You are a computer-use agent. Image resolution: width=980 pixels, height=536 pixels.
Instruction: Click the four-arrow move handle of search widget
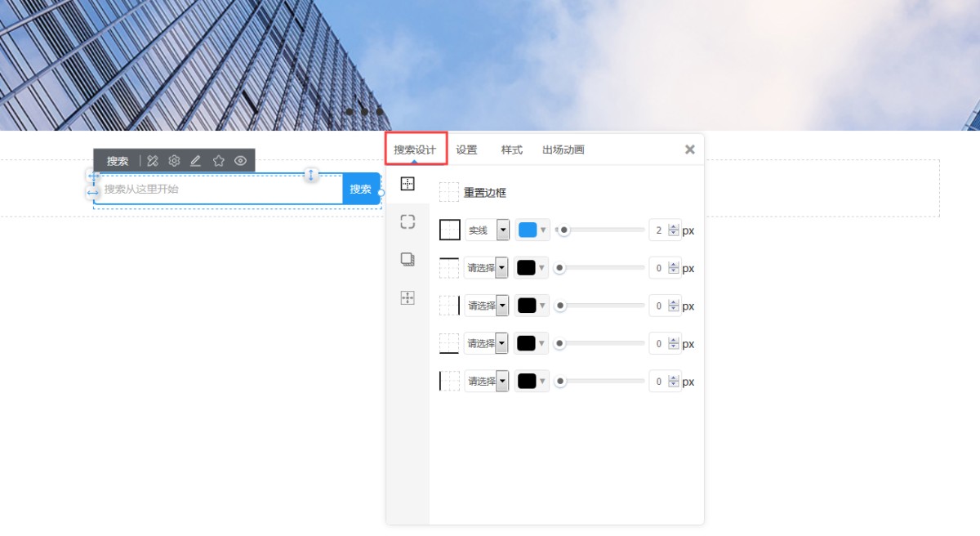point(93,176)
